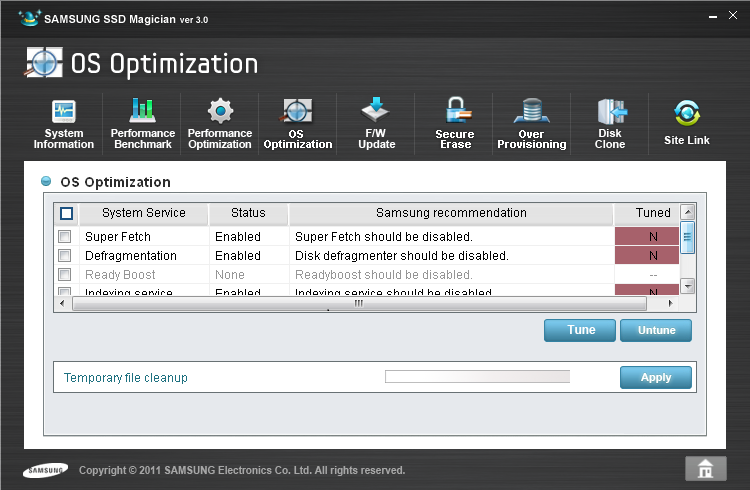Image resolution: width=750 pixels, height=490 pixels.
Task: Click Ready Boost's '--' tuned cell
Action: pyautogui.click(x=647, y=275)
